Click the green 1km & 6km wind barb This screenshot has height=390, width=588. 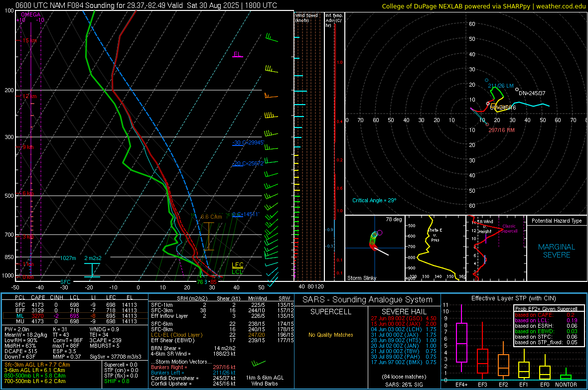259,364
